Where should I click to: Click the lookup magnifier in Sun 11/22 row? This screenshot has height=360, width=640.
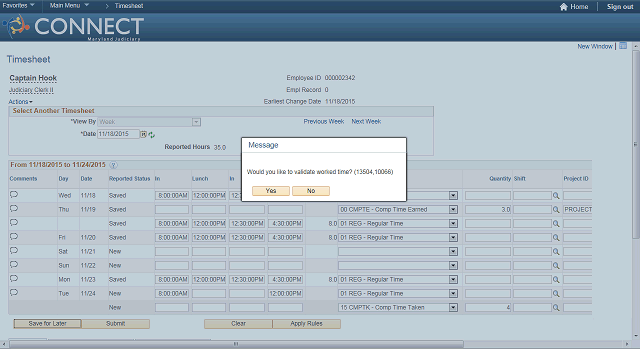point(556,266)
